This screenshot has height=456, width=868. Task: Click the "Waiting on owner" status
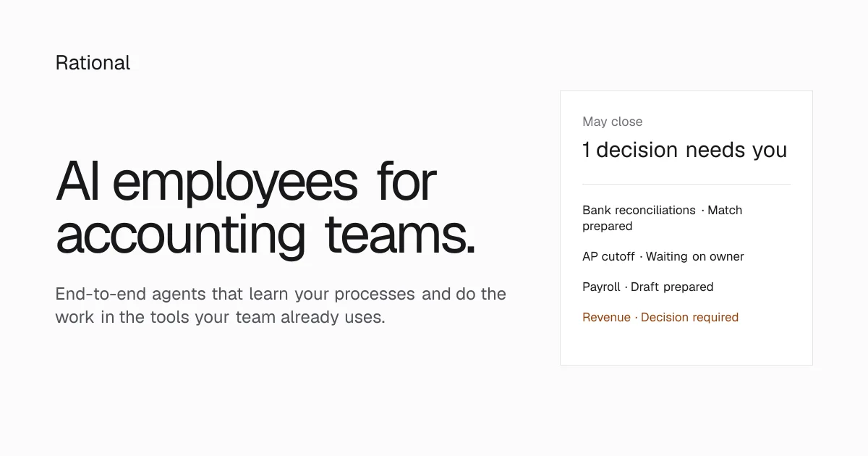point(694,256)
